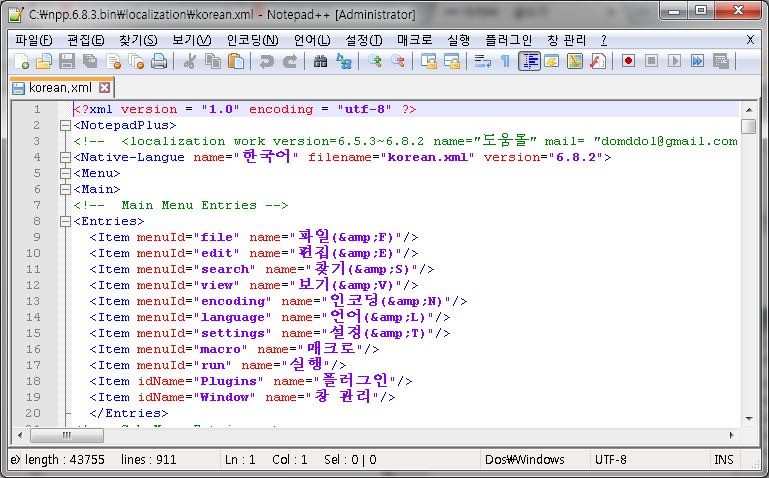Click the horizontal scrollbar thumb
The height and width of the screenshot is (478, 769).
[67, 435]
